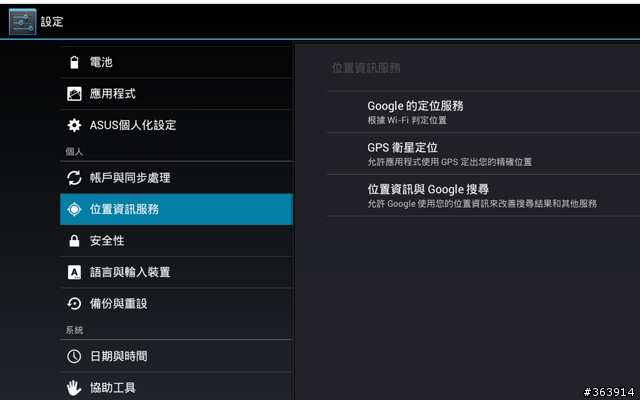Toggle 位置資訊與 Google 搜尋 option
The width and height of the screenshot is (640, 400).
(483, 196)
